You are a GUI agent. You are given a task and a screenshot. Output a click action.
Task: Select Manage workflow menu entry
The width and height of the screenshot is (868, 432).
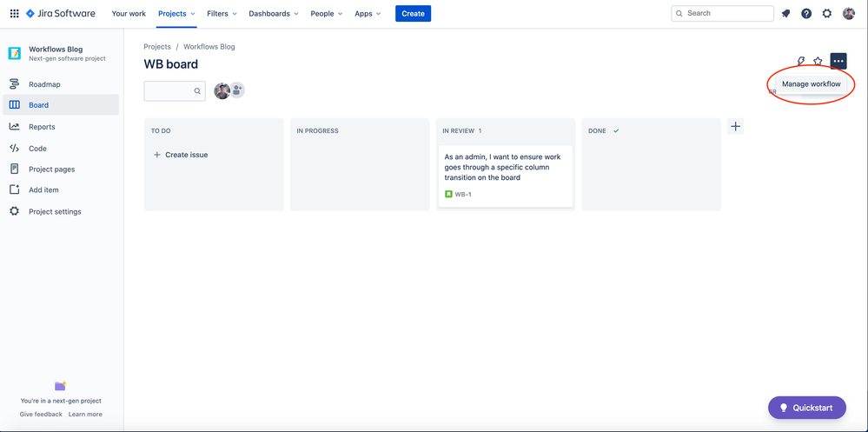click(x=811, y=84)
